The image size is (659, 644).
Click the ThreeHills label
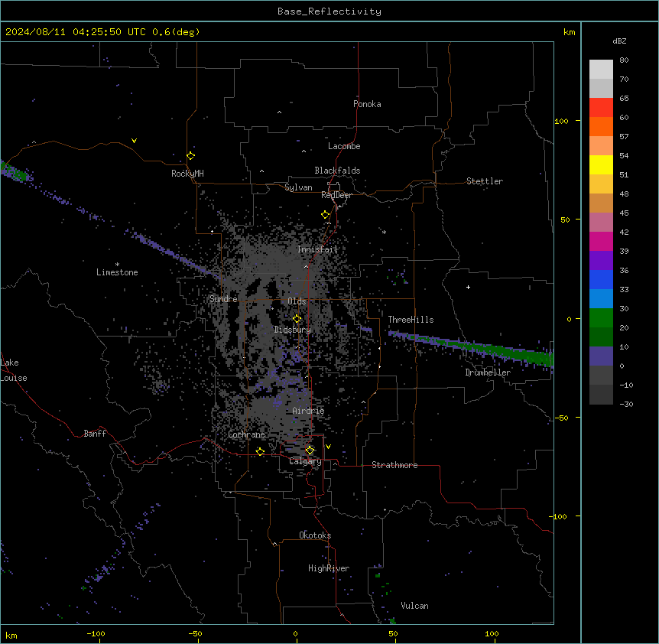coord(411,320)
